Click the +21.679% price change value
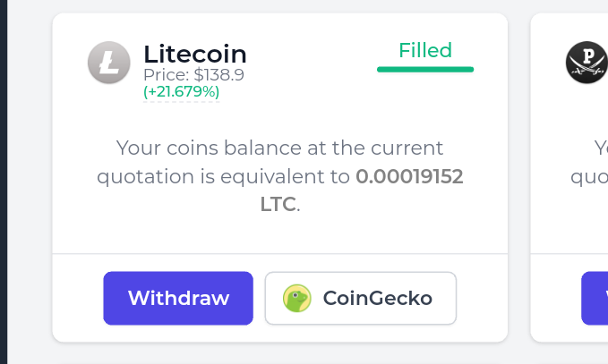Screen dimensions: 608x364 coord(181,91)
